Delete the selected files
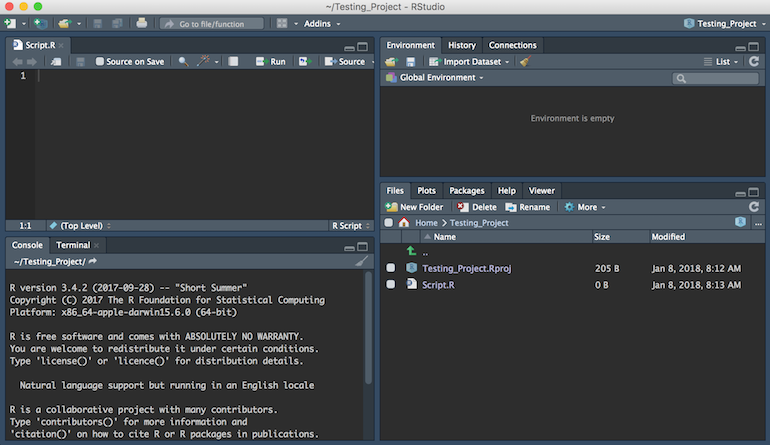Screen dimensions: 770x445 pos(476,207)
